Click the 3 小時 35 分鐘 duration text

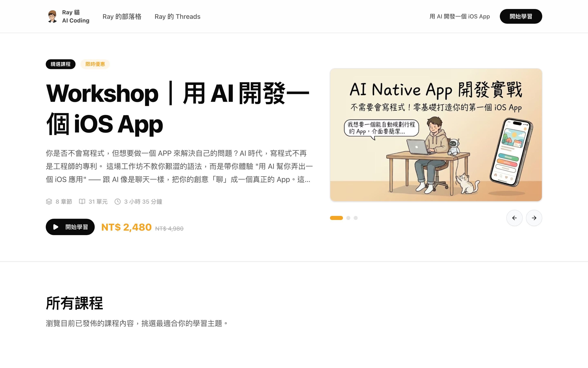pyautogui.click(x=143, y=202)
